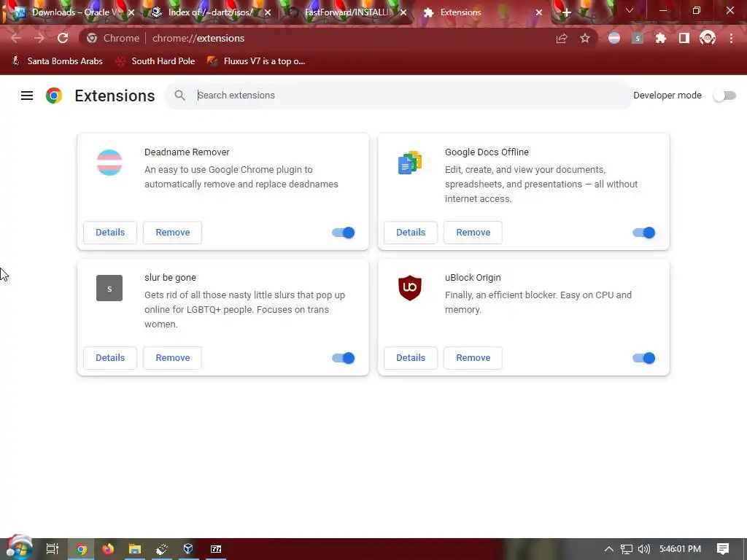Open the Windows Start menu
Screen dimensions: 747x560
19,548
